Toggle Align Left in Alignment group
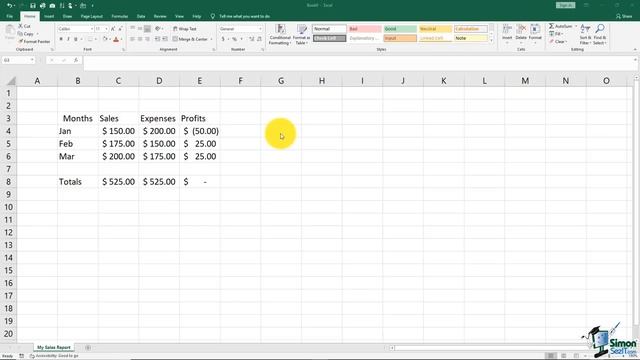This screenshot has width=640, height=360. point(132,39)
